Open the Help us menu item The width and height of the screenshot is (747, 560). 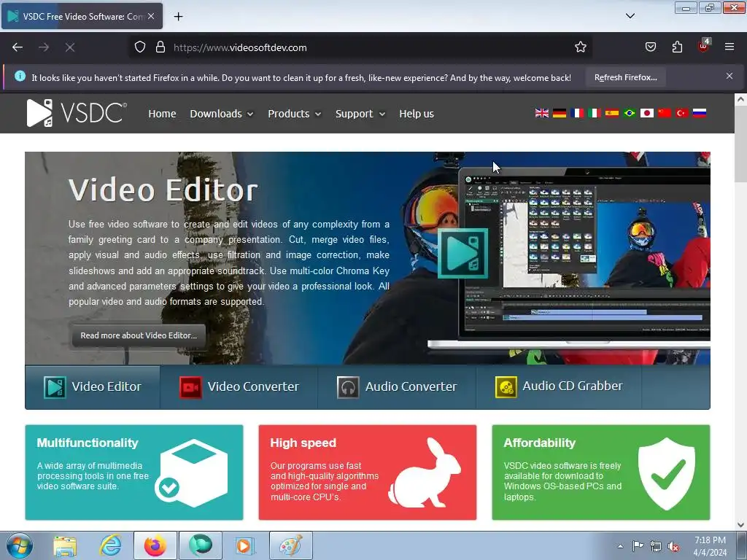tap(417, 114)
